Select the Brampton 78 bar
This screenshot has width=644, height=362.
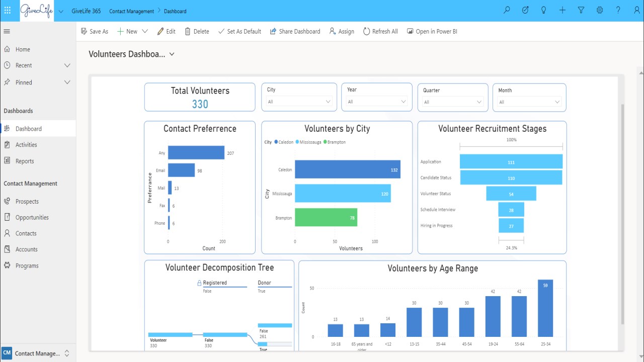[x=326, y=218]
